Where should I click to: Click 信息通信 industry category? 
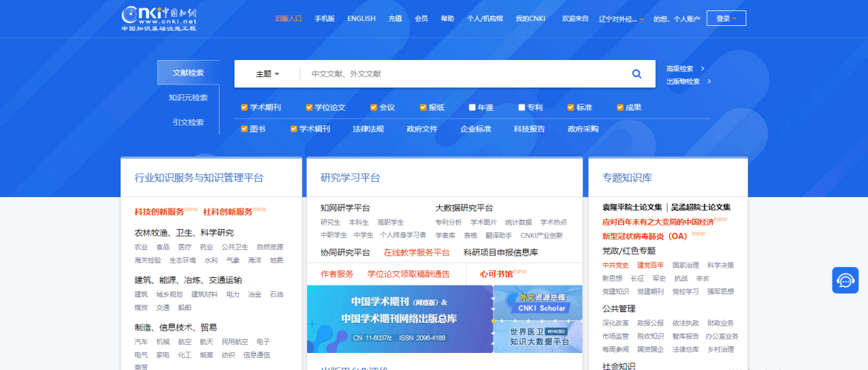point(257,355)
